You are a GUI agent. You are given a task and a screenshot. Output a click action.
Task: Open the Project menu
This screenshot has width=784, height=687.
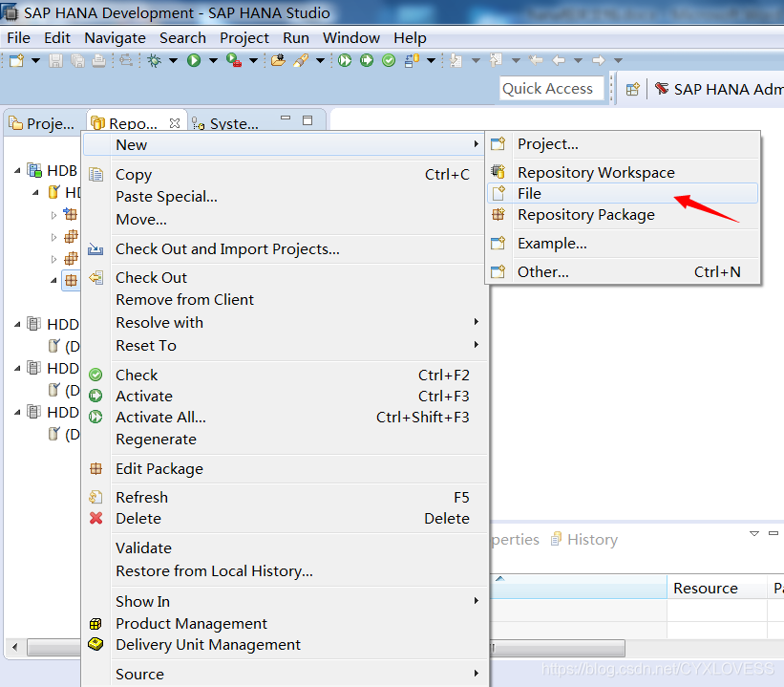tap(244, 38)
